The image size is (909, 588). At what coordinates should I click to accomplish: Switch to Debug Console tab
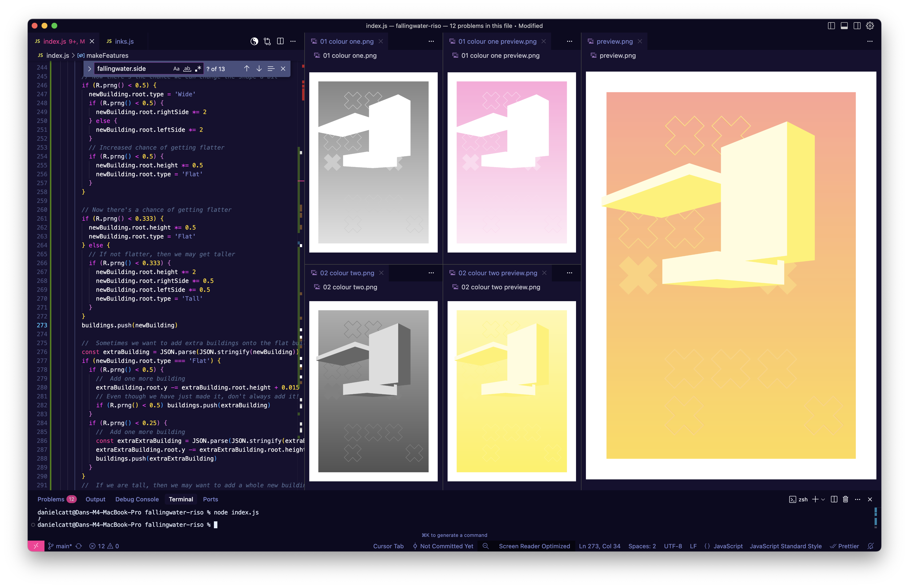(x=137, y=499)
